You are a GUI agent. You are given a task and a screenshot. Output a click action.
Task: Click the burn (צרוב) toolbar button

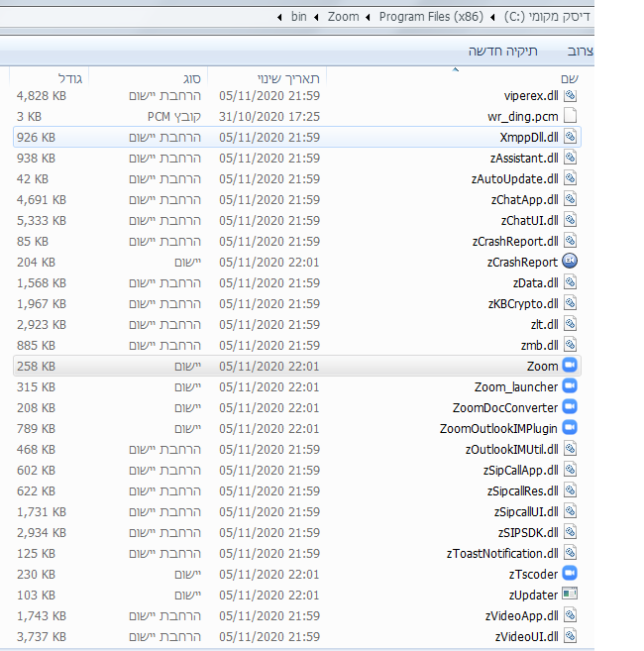point(580,52)
